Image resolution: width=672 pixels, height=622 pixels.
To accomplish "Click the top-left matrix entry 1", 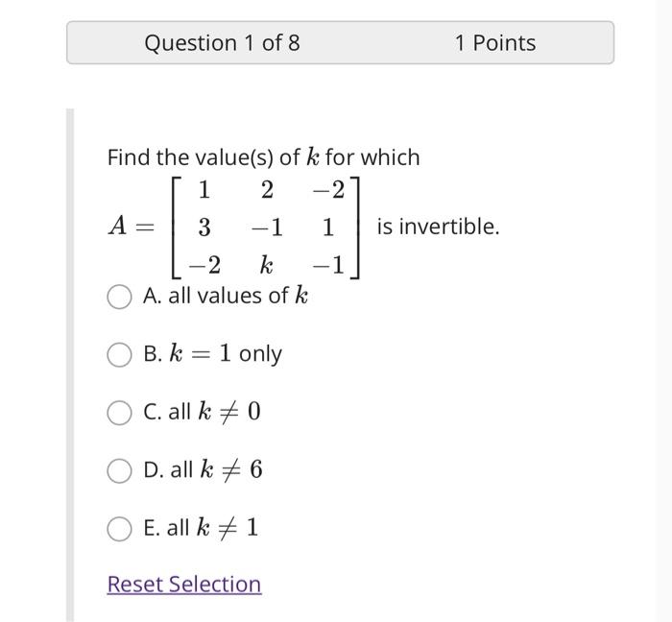I will [204, 188].
